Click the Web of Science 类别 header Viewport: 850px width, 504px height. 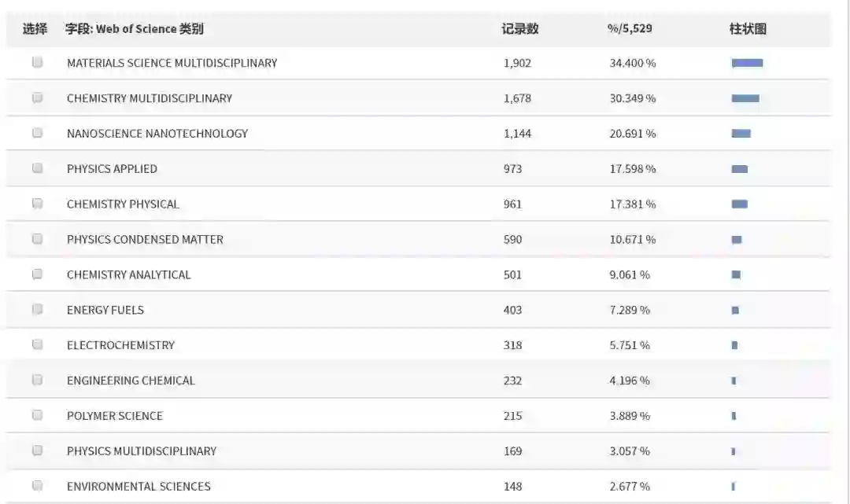135,29
